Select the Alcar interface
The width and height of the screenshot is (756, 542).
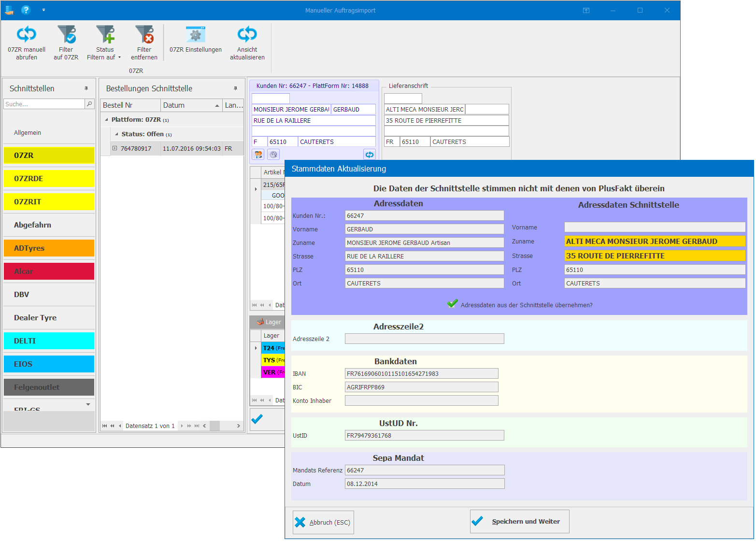[49, 271]
